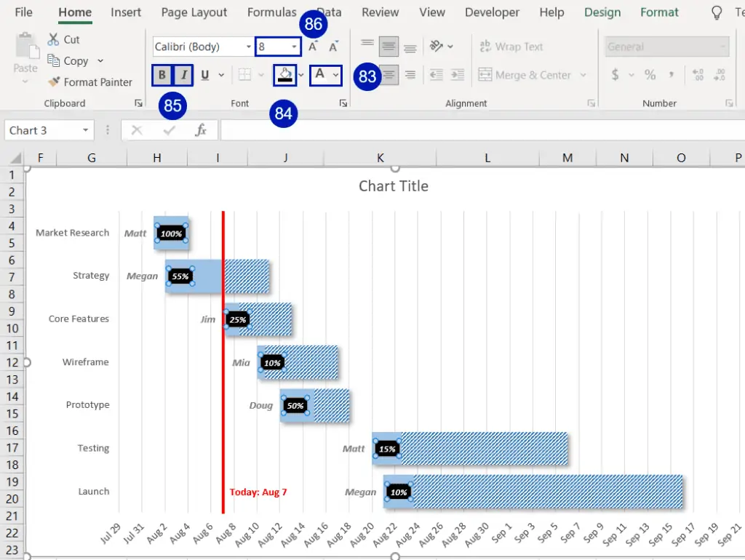Toggle middle align vertical alignment
The height and width of the screenshot is (560, 745).
coord(389,46)
